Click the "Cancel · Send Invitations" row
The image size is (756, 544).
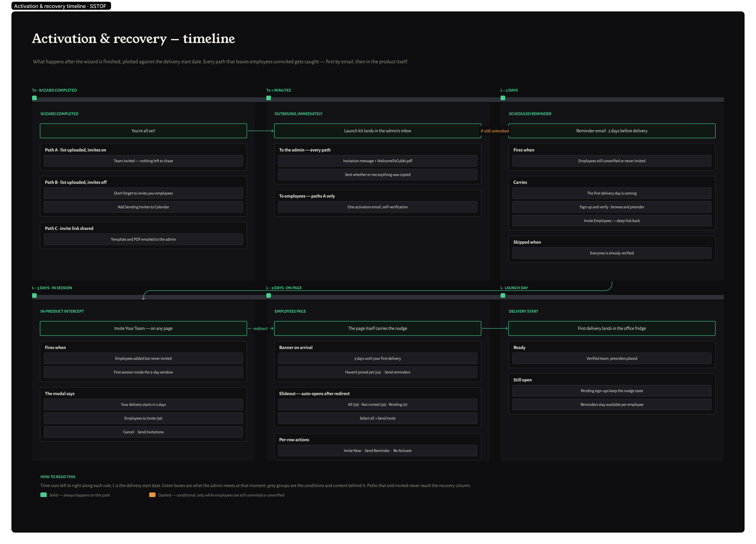coord(143,432)
